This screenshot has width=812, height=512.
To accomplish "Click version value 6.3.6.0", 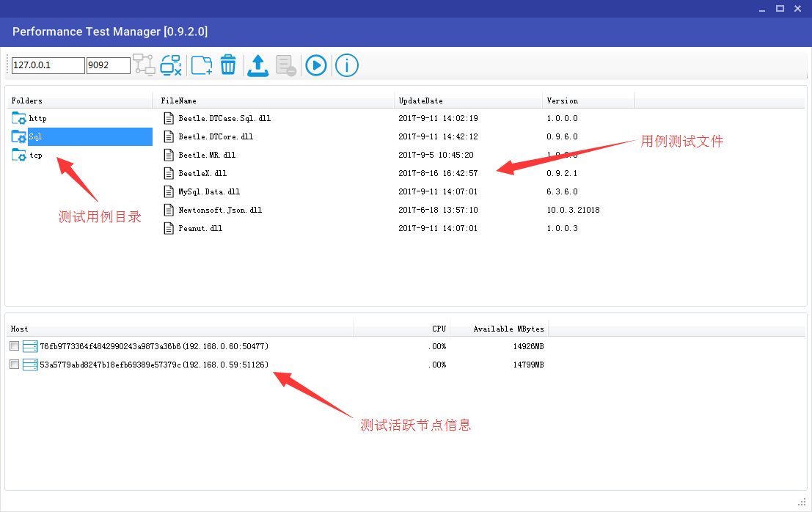I will [563, 192].
